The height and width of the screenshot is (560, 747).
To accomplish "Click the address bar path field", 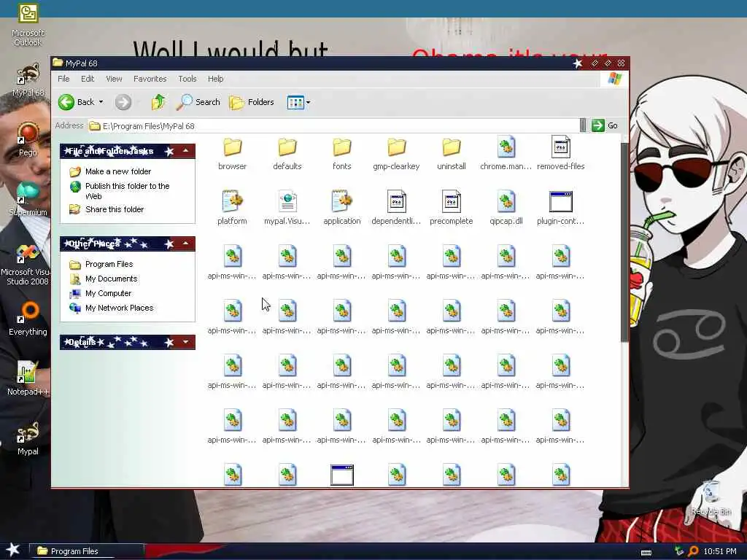I will pos(333,125).
